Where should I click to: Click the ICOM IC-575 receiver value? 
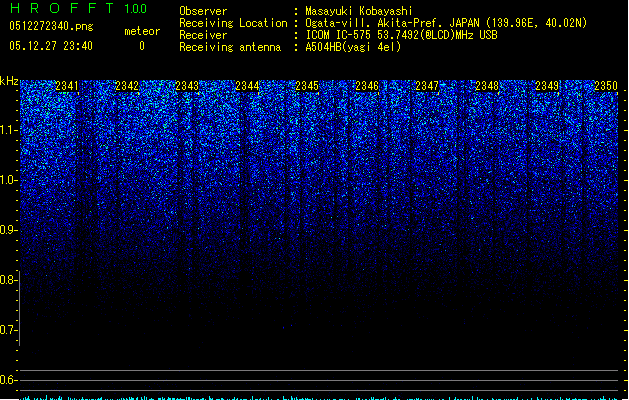pos(402,35)
